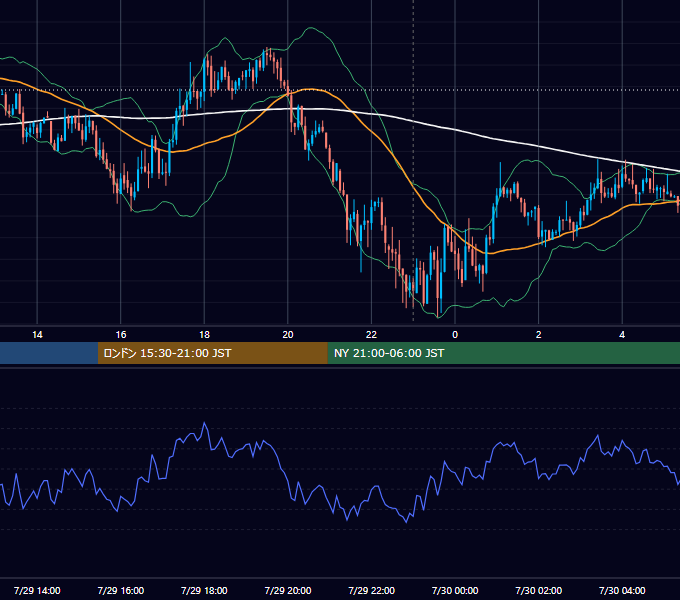The width and height of the screenshot is (680, 600).
Task: Click the 7/29 18:00 date label
Action: click(204, 590)
